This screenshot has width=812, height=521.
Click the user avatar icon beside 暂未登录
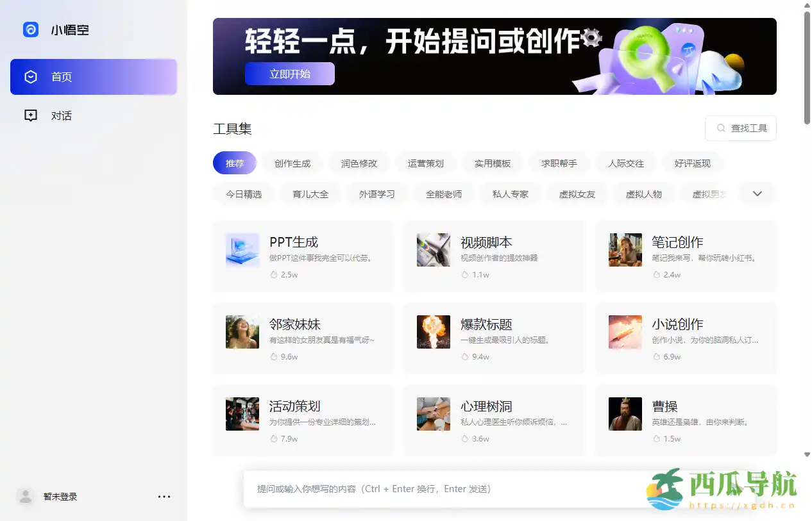tap(26, 497)
